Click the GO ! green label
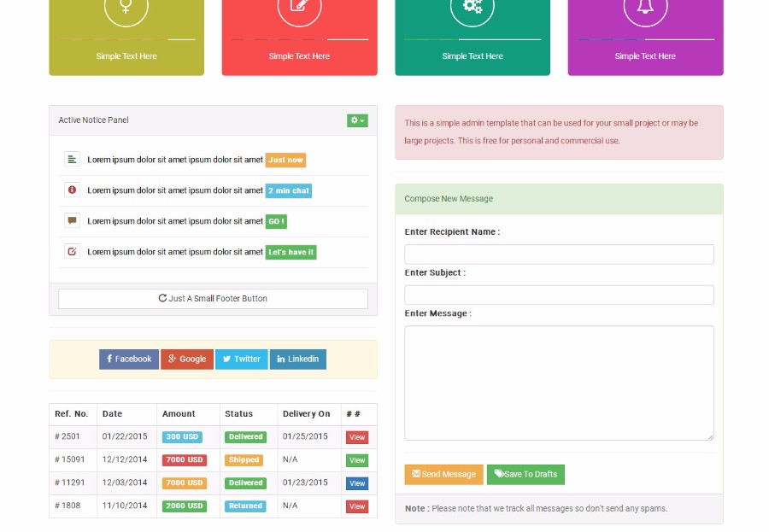 pos(276,222)
